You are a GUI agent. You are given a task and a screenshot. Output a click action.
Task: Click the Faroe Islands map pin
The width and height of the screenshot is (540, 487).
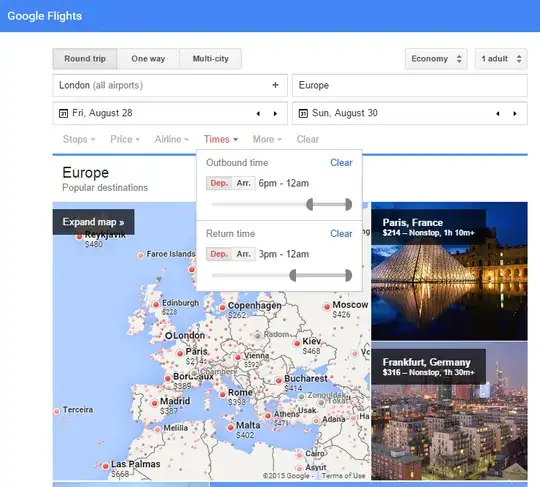click(141, 255)
